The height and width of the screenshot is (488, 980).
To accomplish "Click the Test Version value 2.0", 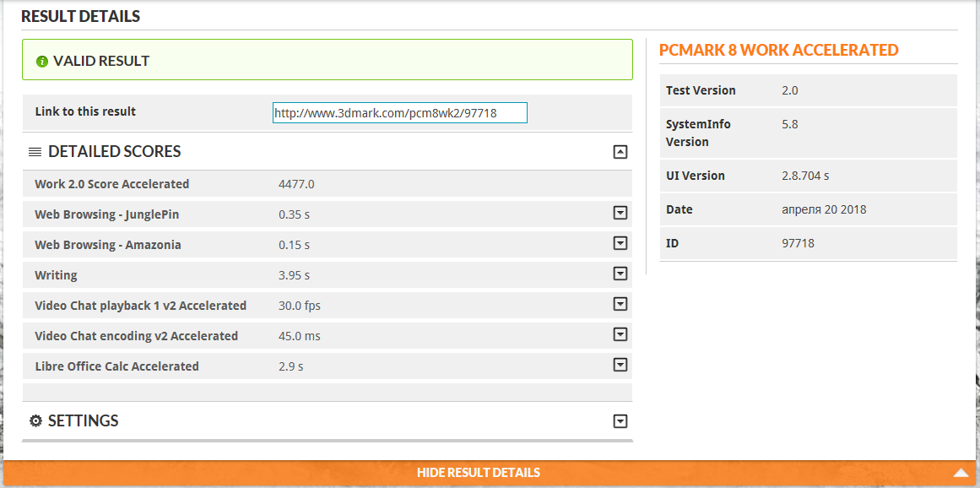I will click(x=790, y=90).
